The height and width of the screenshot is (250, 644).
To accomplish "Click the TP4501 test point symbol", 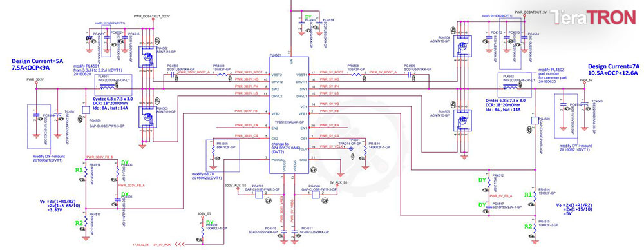I will [351, 149].
